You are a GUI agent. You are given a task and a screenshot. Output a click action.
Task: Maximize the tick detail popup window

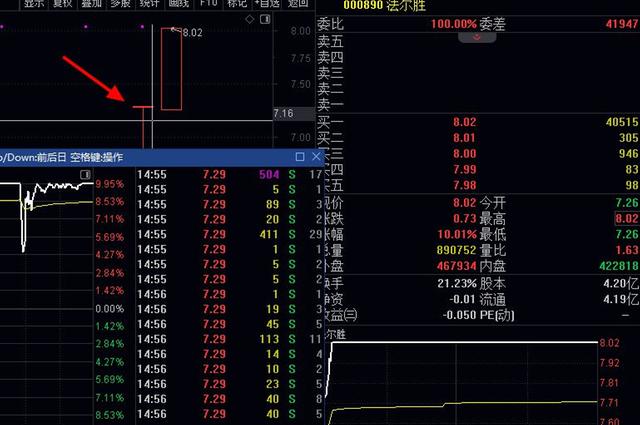[x=300, y=157]
